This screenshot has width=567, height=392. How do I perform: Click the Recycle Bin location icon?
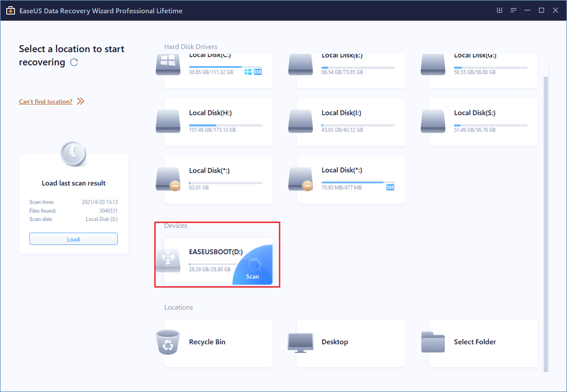coord(168,342)
